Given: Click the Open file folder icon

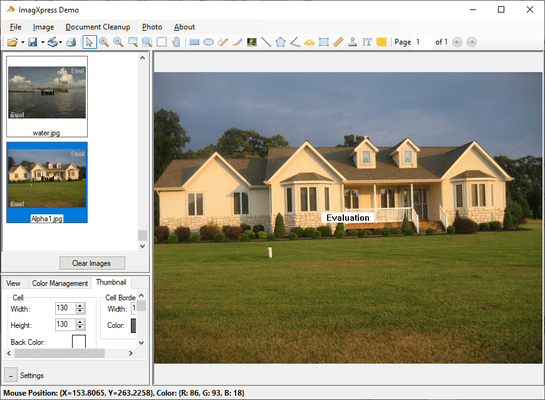Looking at the screenshot, I should click(x=12, y=42).
